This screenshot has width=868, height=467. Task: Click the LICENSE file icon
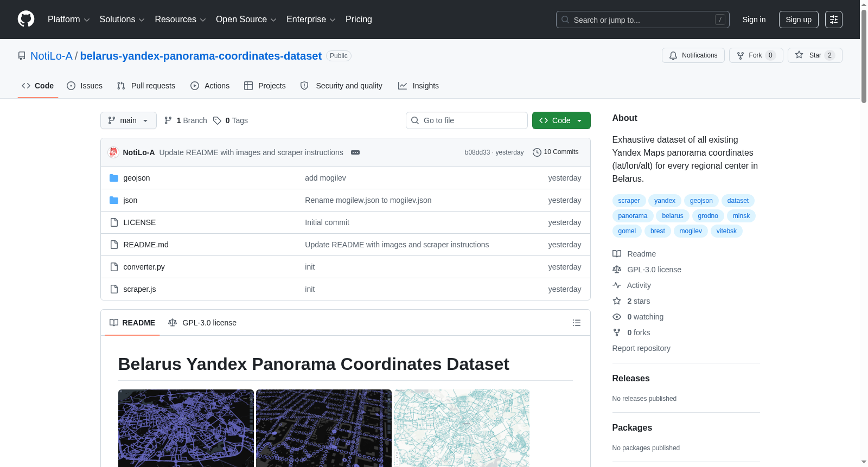[x=114, y=222]
